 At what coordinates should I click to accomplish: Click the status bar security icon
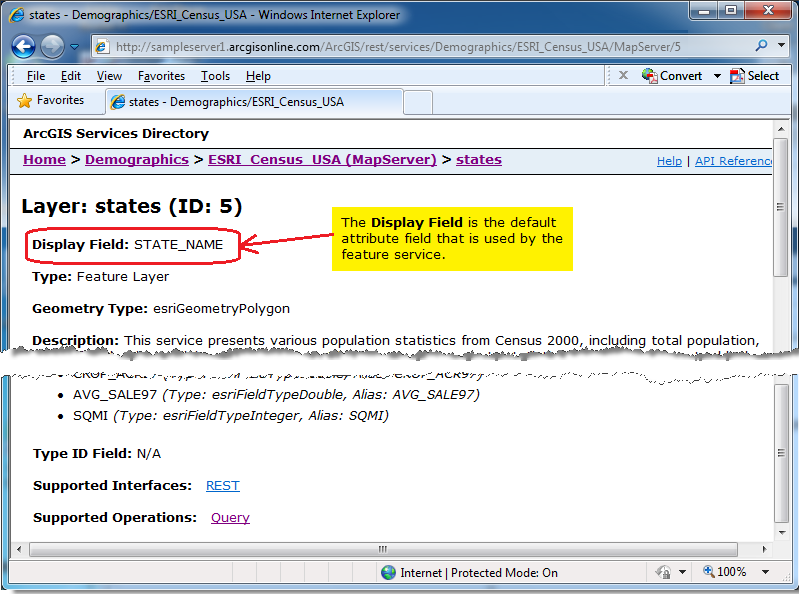(663, 573)
